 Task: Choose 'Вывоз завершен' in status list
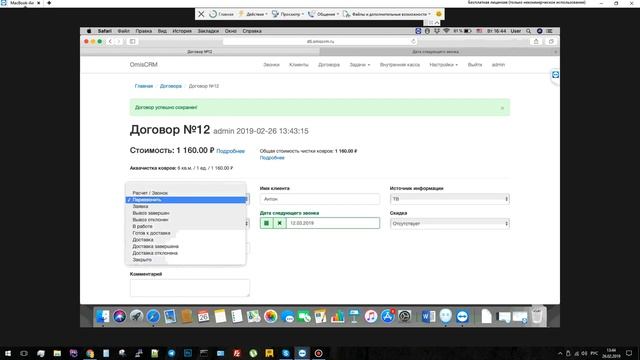coord(186,213)
